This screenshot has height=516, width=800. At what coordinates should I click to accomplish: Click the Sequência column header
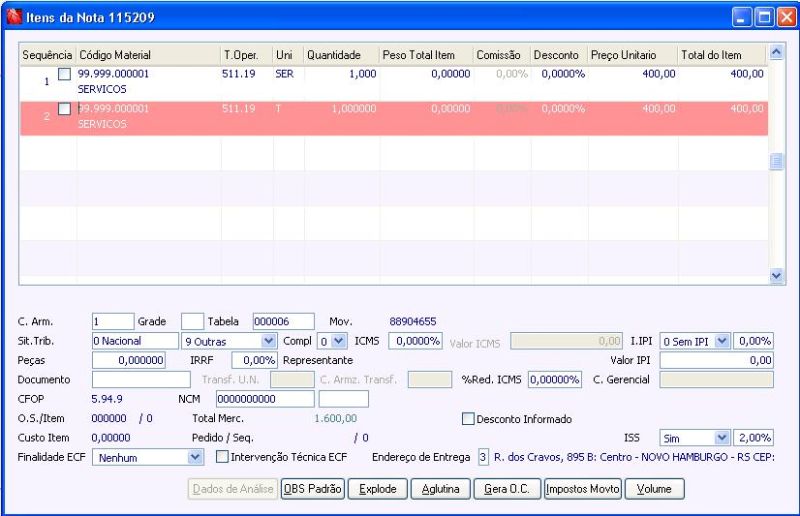pyautogui.click(x=47, y=55)
